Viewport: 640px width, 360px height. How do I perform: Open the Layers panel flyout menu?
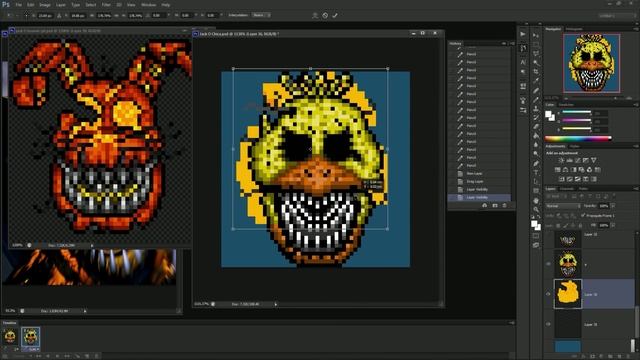click(x=636, y=189)
